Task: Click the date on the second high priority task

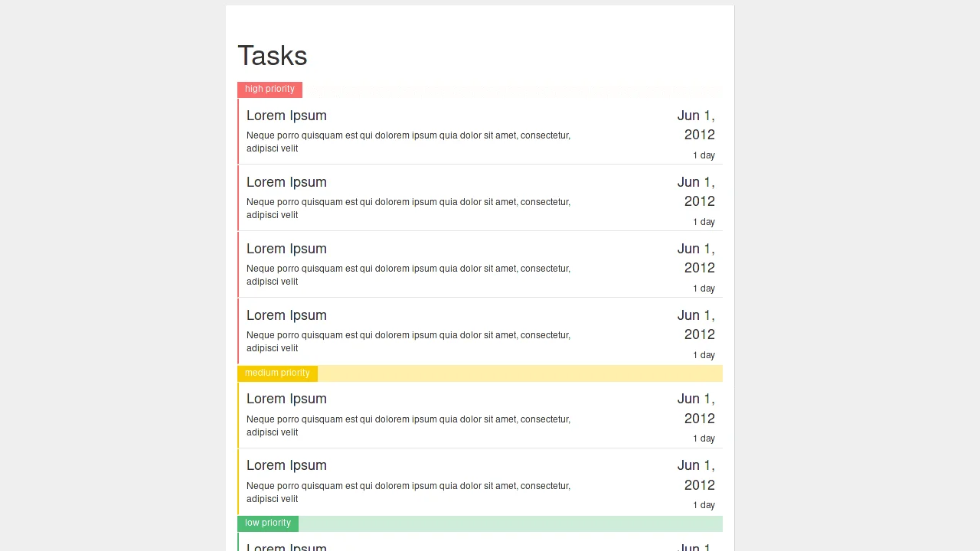Action: click(696, 191)
